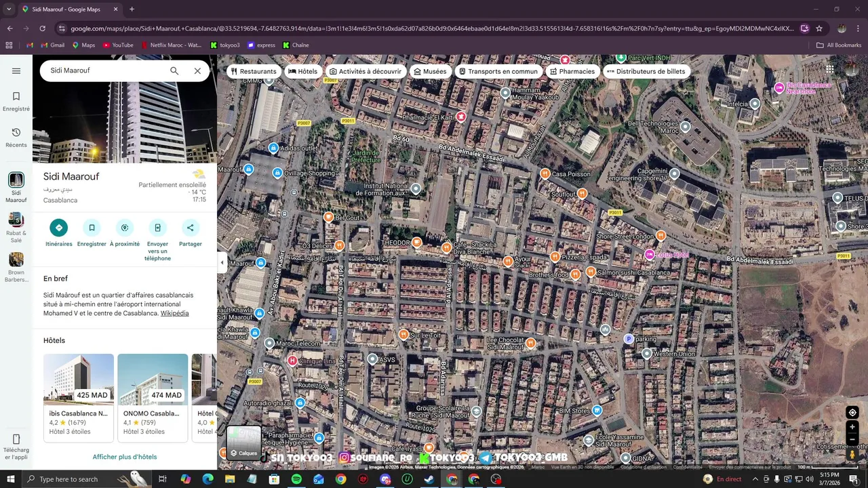Collapse the side panel arrow

coord(222,262)
